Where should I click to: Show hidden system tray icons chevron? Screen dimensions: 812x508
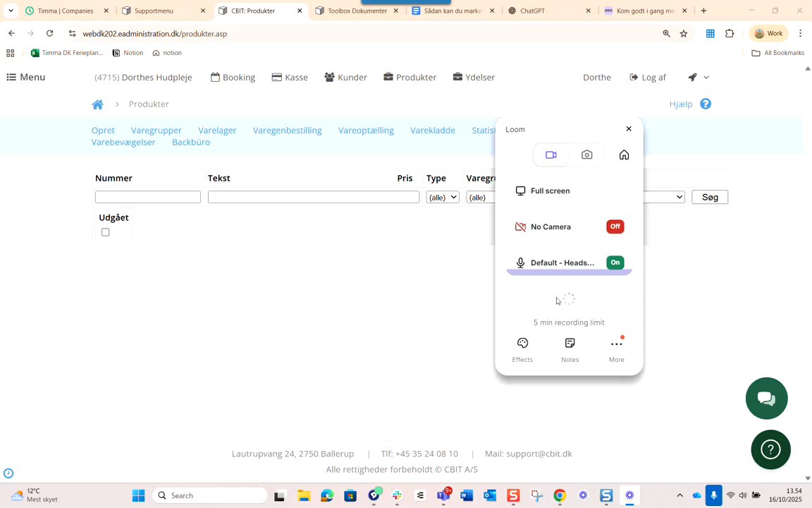tap(679, 495)
